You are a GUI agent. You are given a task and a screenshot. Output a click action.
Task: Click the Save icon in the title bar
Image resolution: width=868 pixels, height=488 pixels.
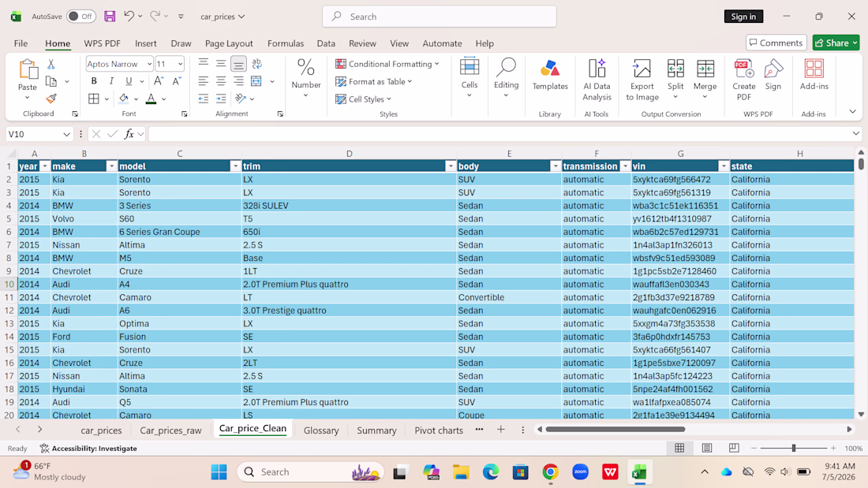tap(110, 17)
